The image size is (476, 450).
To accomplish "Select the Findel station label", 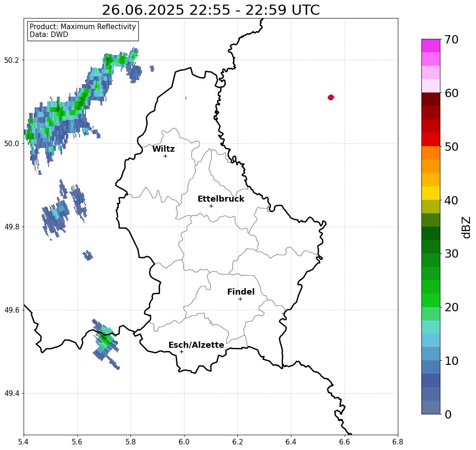I will (241, 292).
